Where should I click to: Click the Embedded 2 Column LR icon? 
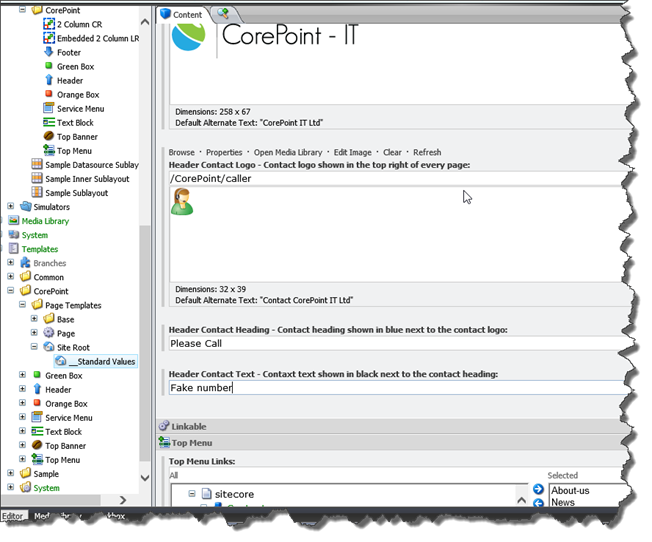click(49, 38)
